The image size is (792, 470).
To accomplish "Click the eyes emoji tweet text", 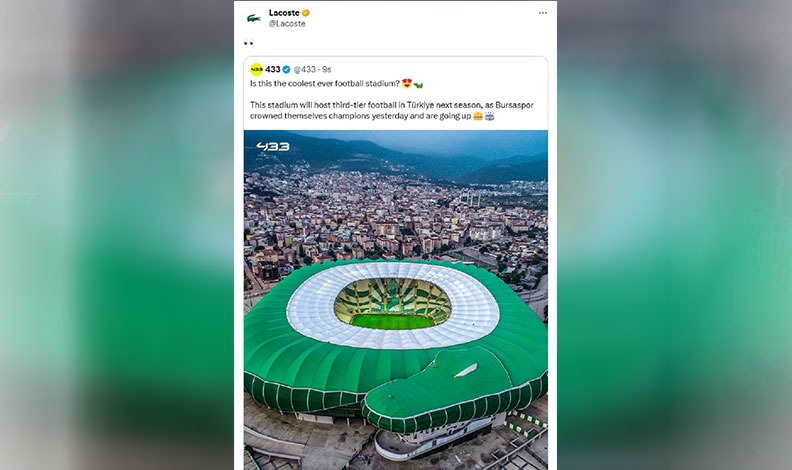I will point(249,43).
